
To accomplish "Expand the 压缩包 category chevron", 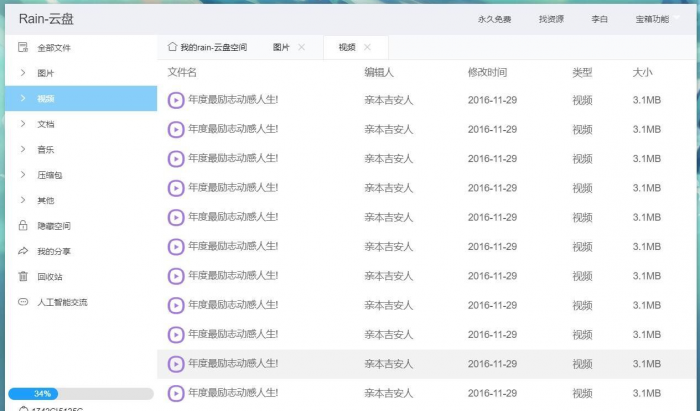I will [22, 175].
